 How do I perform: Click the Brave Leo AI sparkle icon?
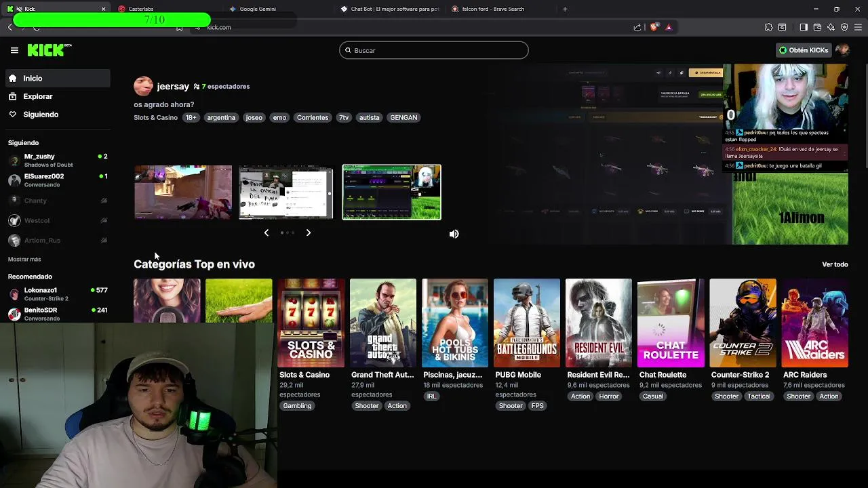831,27
